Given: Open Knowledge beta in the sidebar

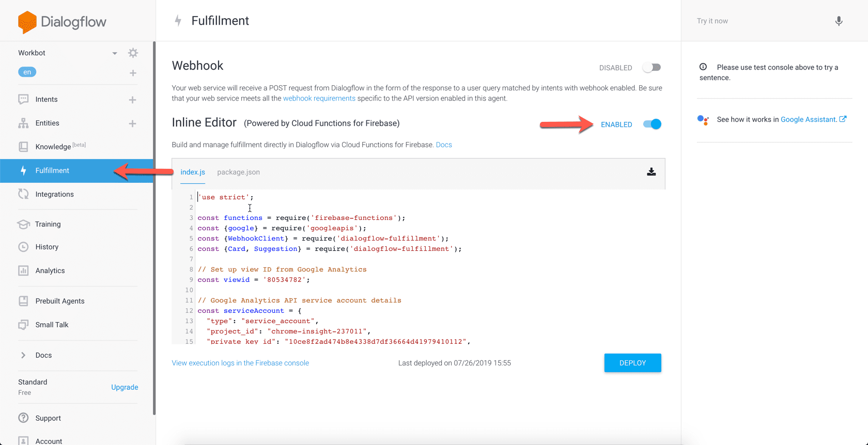Looking at the screenshot, I should tap(60, 146).
